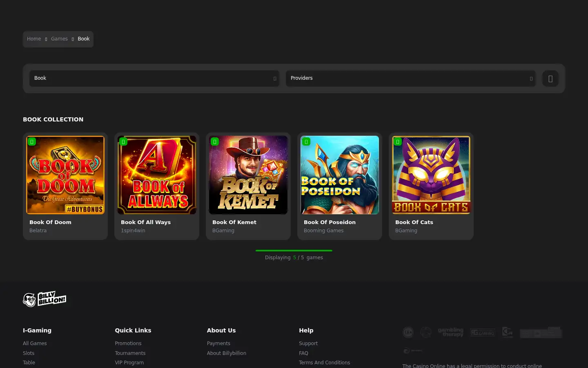Open the Book Of Kemet thumbnail

248,175
